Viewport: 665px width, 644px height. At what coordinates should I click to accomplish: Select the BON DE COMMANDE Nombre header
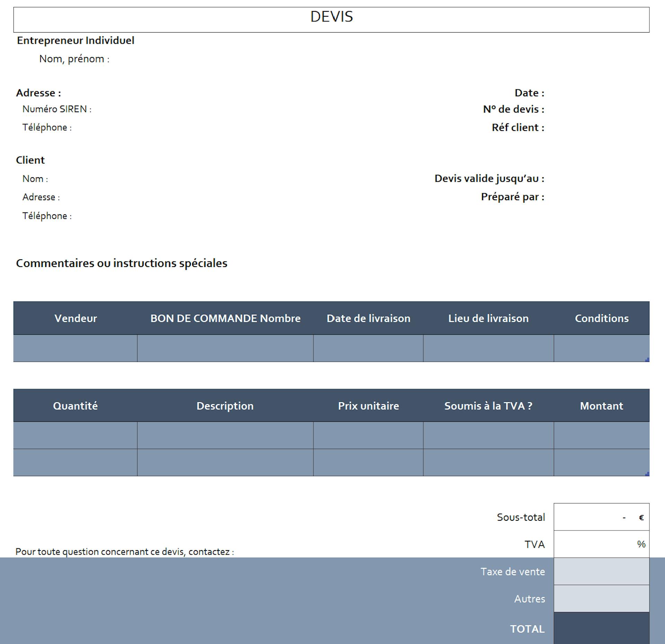click(225, 318)
